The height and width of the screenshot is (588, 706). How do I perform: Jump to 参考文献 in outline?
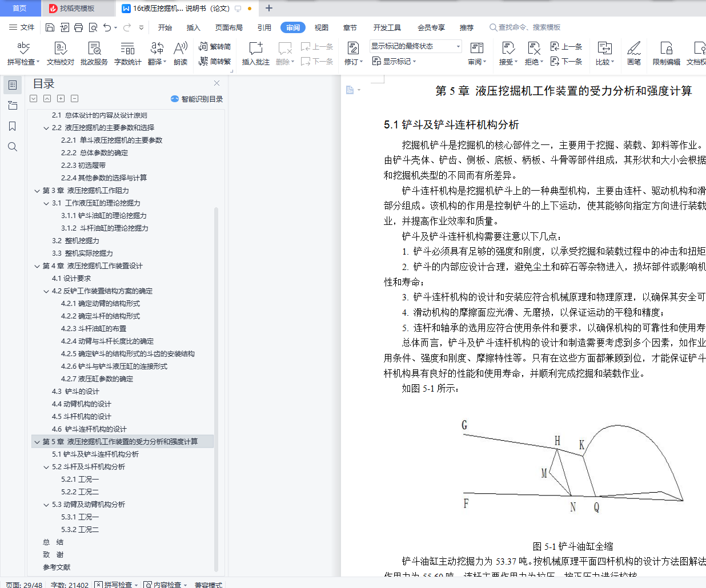pyautogui.click(x=57, y=567)
